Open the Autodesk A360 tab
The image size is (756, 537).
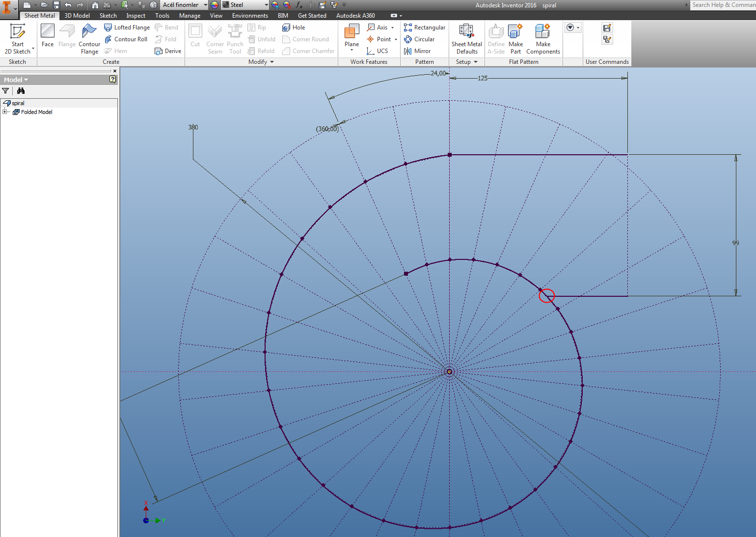[355, 16]
